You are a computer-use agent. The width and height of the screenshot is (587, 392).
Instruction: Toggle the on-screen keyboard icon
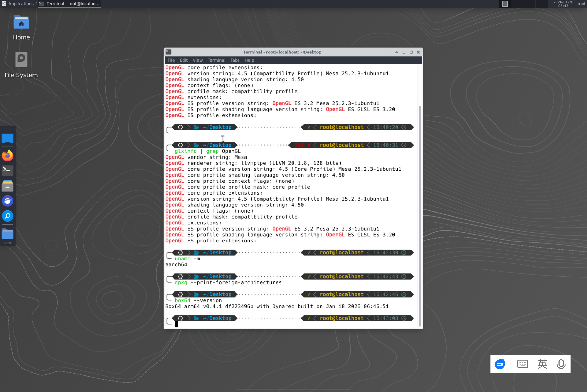click(x=522, y=364)
